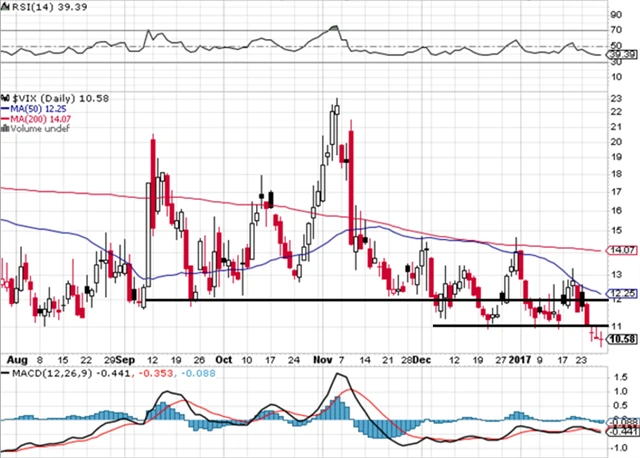Select the 12.25 blue price tag
640x458 pixels.
(622, 294)
